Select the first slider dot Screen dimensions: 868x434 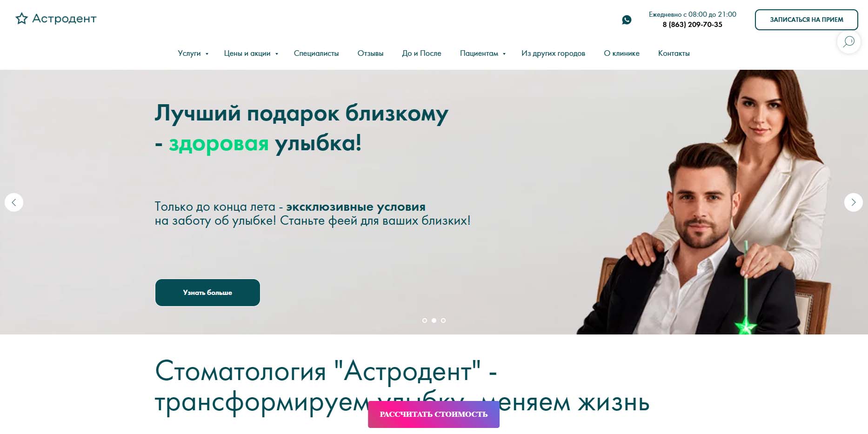click(424, 320)
